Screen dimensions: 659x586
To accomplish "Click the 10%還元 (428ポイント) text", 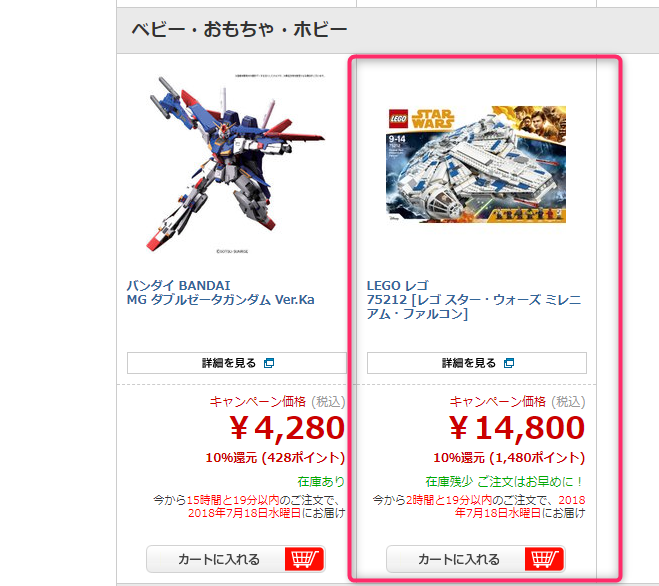I will pos(275,457).
